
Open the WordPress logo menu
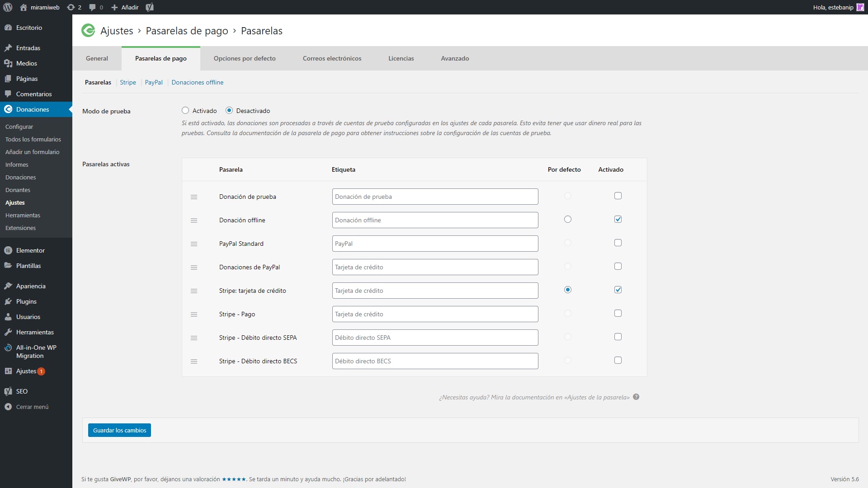tap(8, 7)
